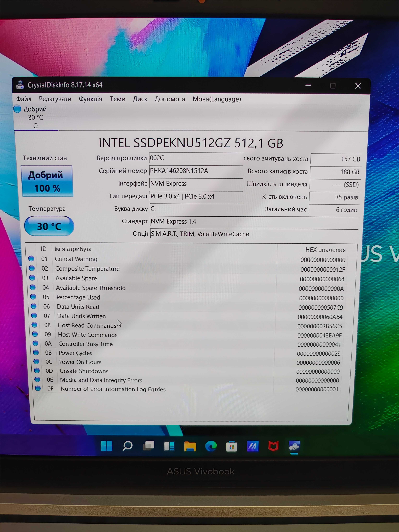Click the status icon for Composite Temperature
The width and height of the screenshot is (399, 532).
tap(32, 268)
